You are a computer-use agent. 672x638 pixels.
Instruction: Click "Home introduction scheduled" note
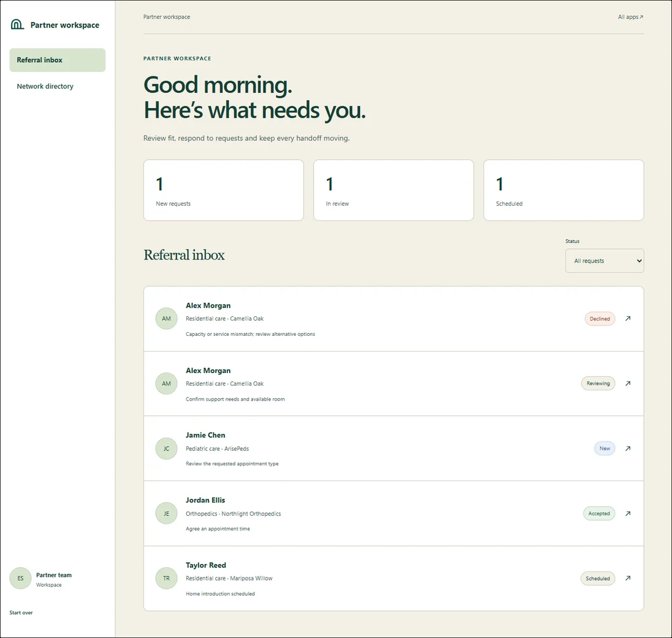pyautogui.click(x=221, y=594)
